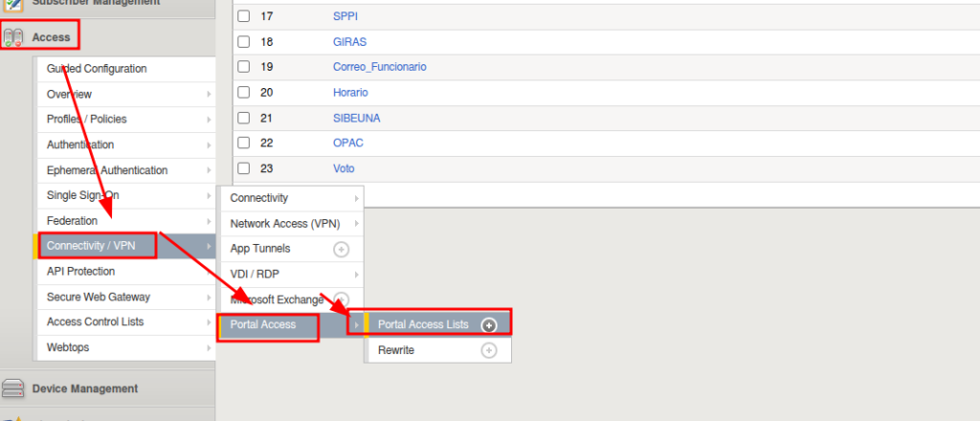The height and width of the screenshot is (421, 980).
Task: Click the Subscriber Management icon
Action: [13, 3]
